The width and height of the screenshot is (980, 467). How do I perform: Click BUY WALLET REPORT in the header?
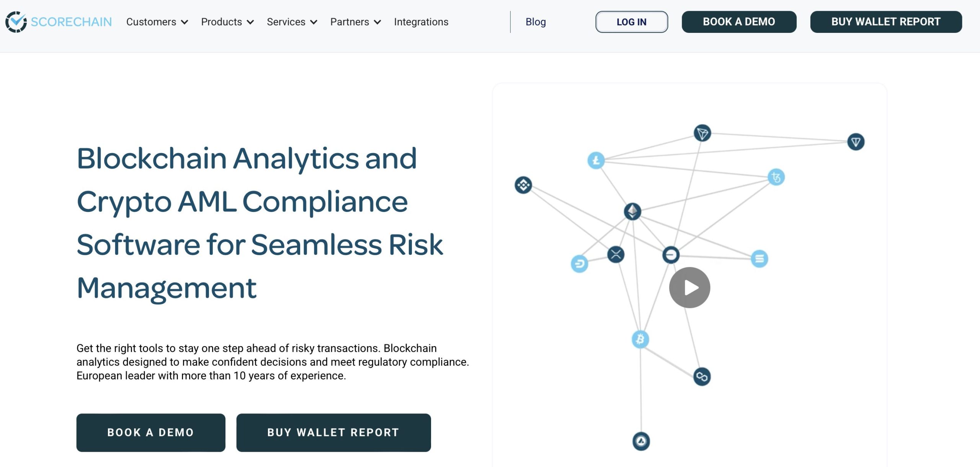tap(885, 22)
